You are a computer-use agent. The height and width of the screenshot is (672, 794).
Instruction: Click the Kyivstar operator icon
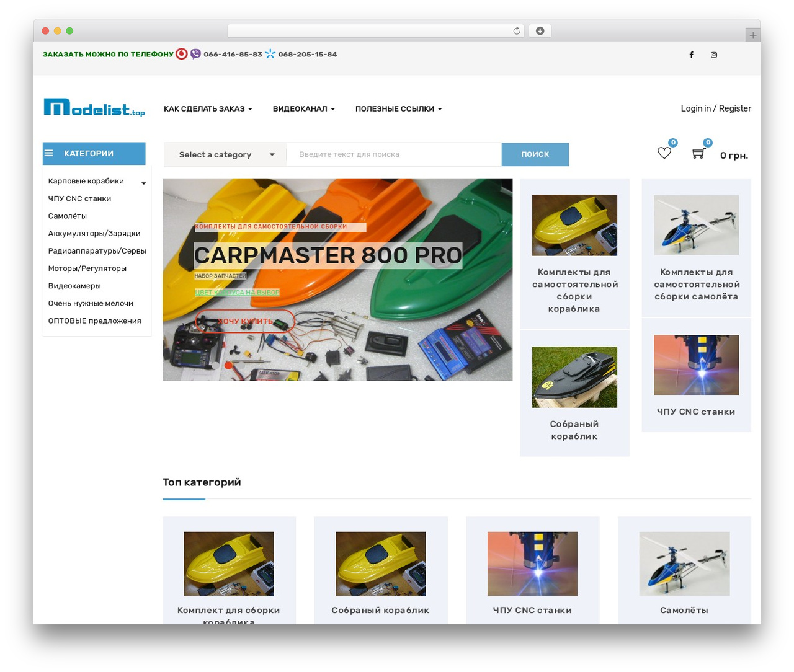pyautogui.click(x=270, y=54)
